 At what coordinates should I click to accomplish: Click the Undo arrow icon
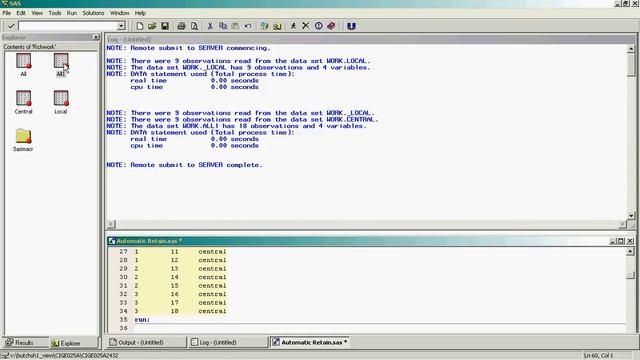(248, 26)
